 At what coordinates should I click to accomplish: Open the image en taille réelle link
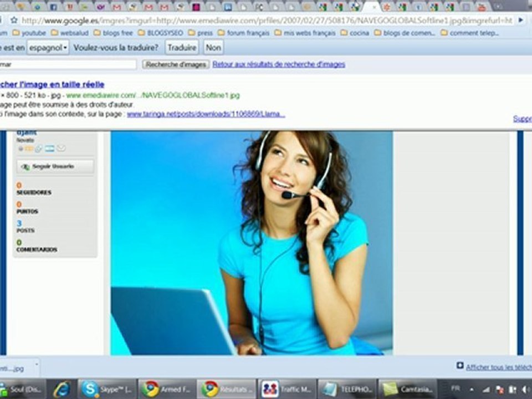click(x=52, y=84)
